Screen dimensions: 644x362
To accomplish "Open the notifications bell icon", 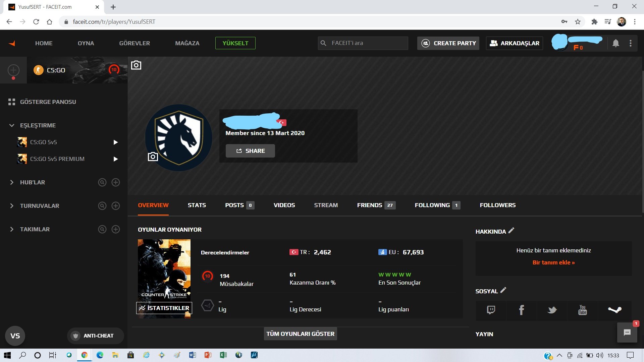I will (x=616, y=43).
